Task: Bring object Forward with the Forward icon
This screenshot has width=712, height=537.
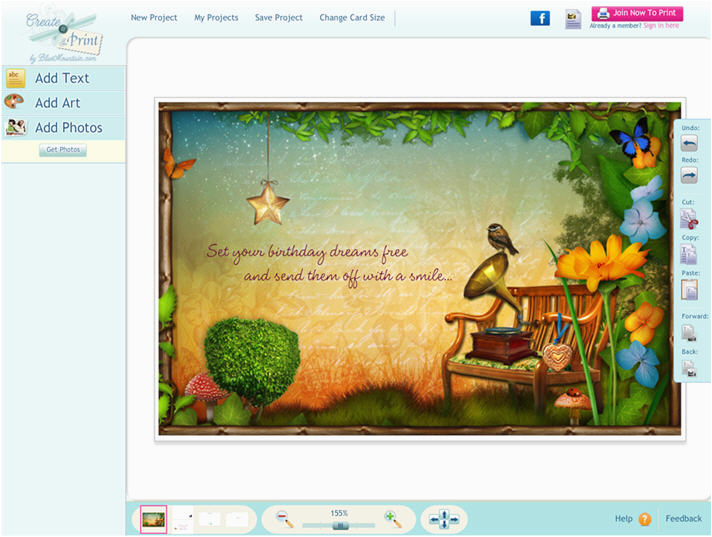Action: coord(689,332)
